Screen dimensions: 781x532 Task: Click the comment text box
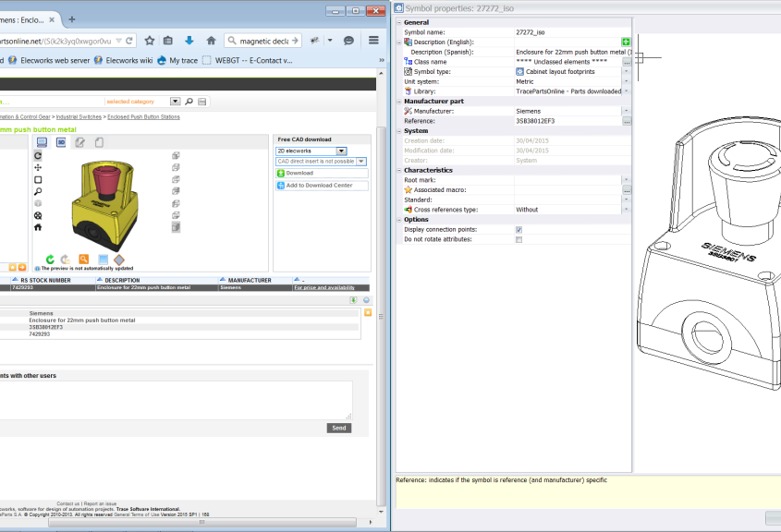click(x=176, y=400)
